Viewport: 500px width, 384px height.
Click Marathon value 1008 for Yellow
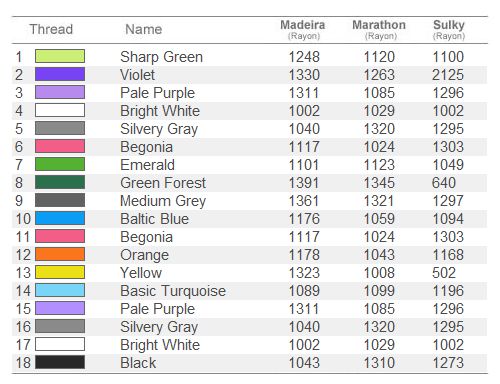tap(379, 273)
